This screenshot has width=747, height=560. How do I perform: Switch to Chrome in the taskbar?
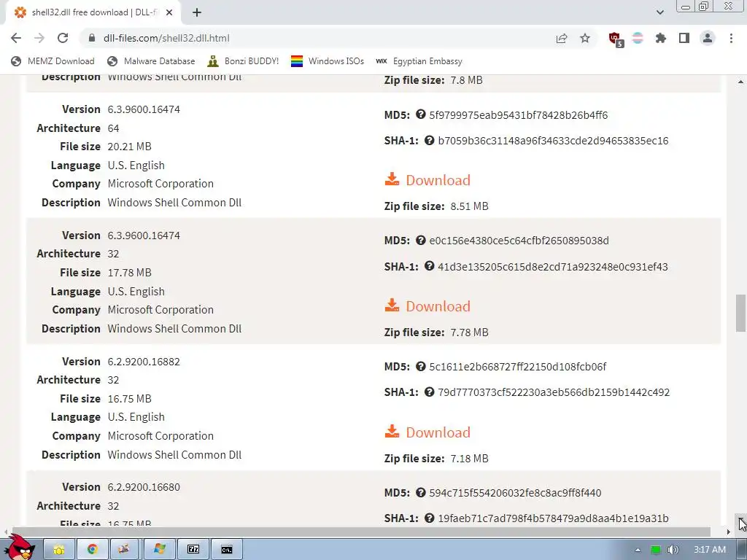pyautogui.click(x=93, y=550)
